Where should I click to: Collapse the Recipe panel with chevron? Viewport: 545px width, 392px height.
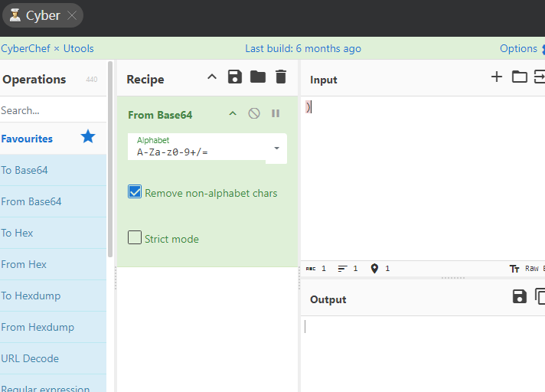click(x=212, y=77)
